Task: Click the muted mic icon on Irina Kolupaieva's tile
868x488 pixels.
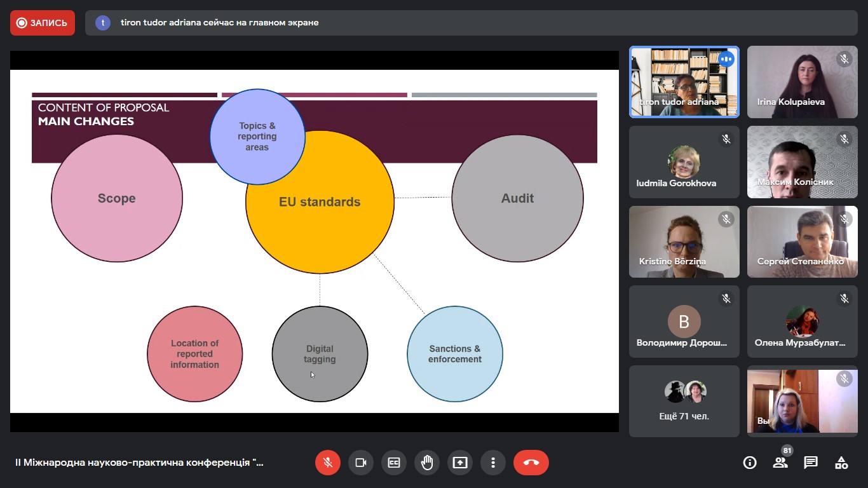Action: tap(844, 59)
